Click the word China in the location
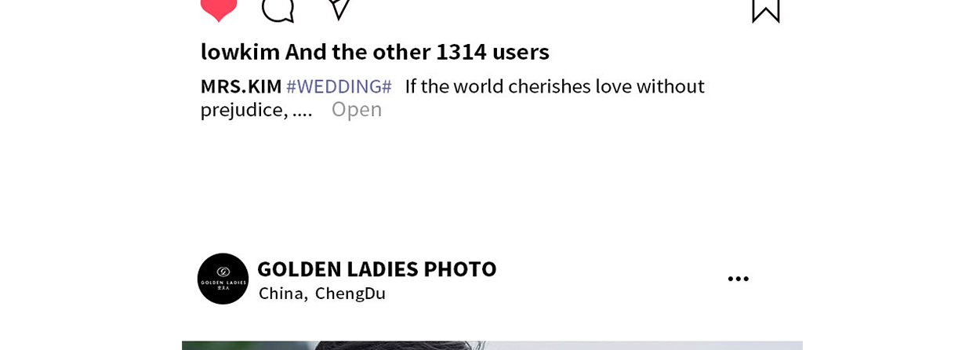Screen dimensions: 980x350 281,293
